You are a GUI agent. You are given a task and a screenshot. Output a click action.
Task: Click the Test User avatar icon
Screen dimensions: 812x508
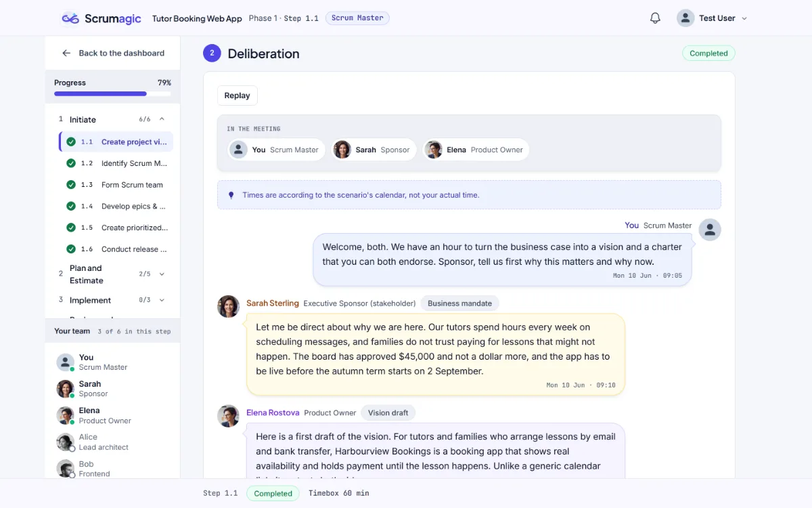tap(685, 18)
